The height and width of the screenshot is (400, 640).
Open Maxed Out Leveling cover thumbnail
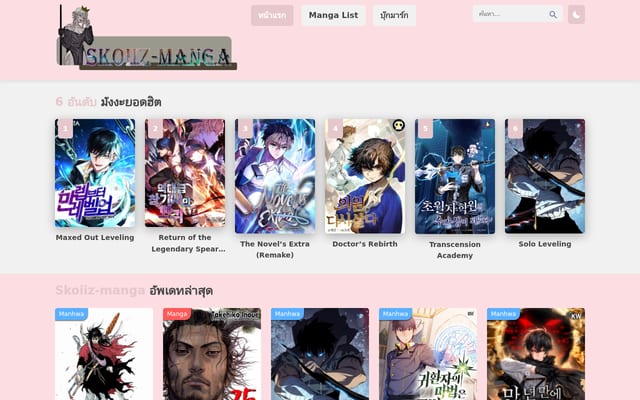point(95,173)
